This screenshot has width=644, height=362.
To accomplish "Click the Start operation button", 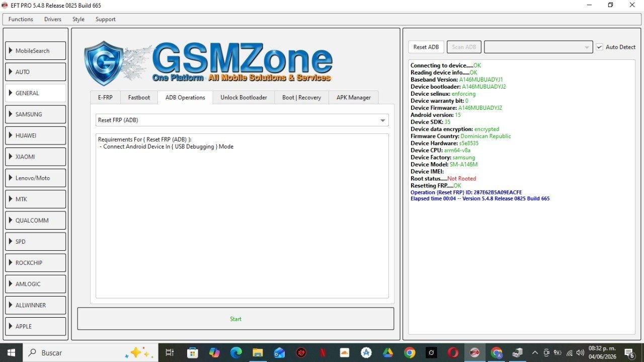I will pyautogui.click(x=235, y=319).
